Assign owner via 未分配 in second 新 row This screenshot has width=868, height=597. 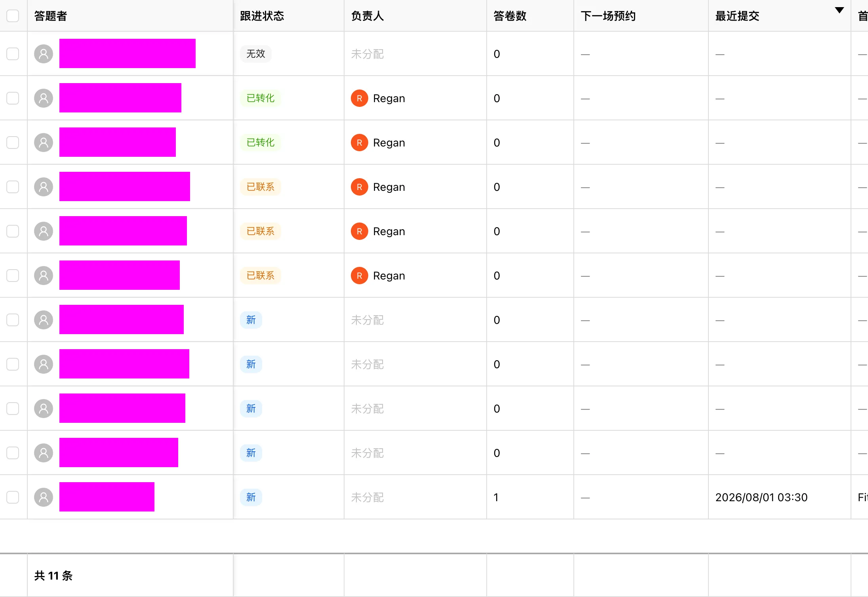pos(367,364)
